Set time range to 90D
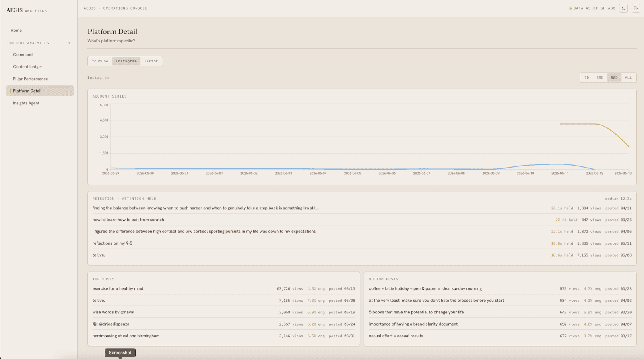 point(614,77)
